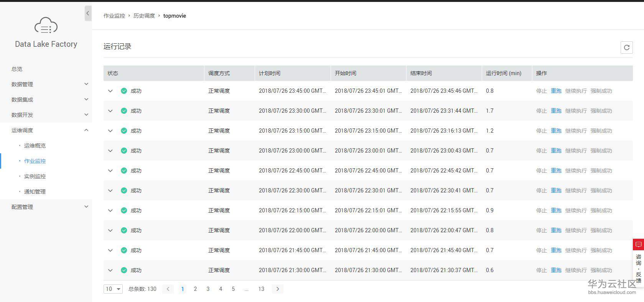Expand the run record row planned at 23:00:00

[x=110, y=151]
